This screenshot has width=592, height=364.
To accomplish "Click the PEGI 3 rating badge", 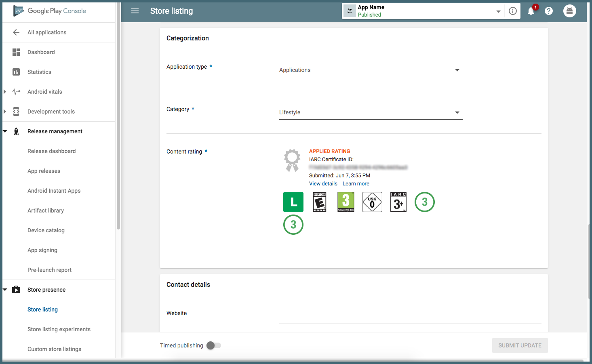I will pos(346,202).
